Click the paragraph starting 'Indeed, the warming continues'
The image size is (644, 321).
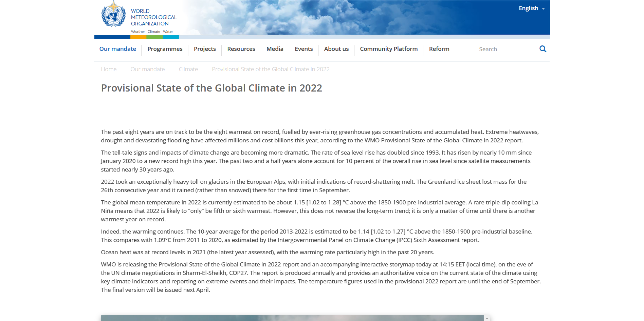pos(317,236)
